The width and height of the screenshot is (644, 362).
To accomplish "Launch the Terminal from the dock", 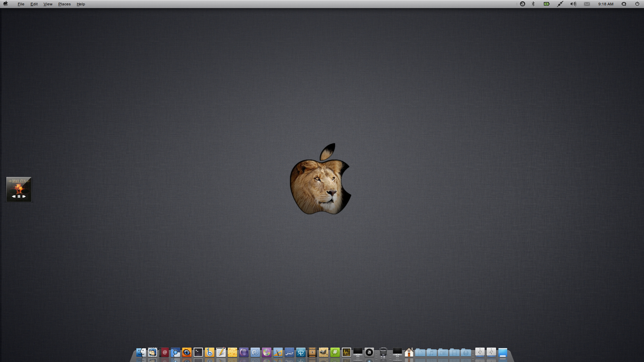I will (198, 353).
